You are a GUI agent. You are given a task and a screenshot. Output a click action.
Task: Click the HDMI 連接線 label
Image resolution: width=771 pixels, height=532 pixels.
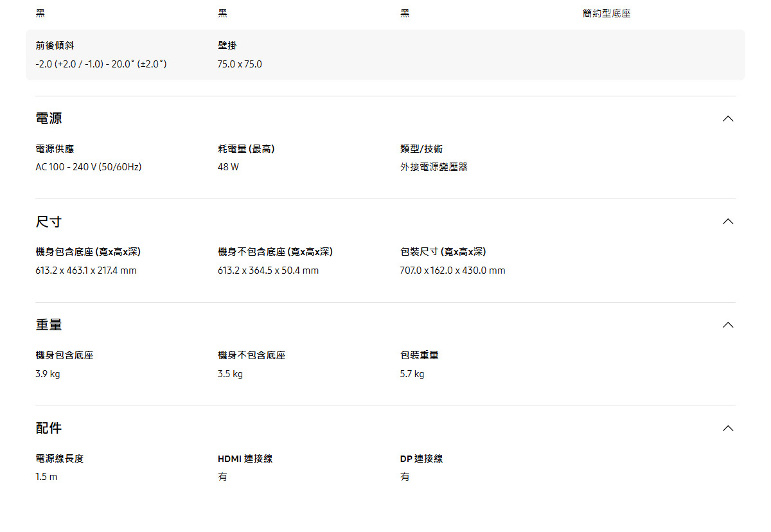(x=245, y=459)
